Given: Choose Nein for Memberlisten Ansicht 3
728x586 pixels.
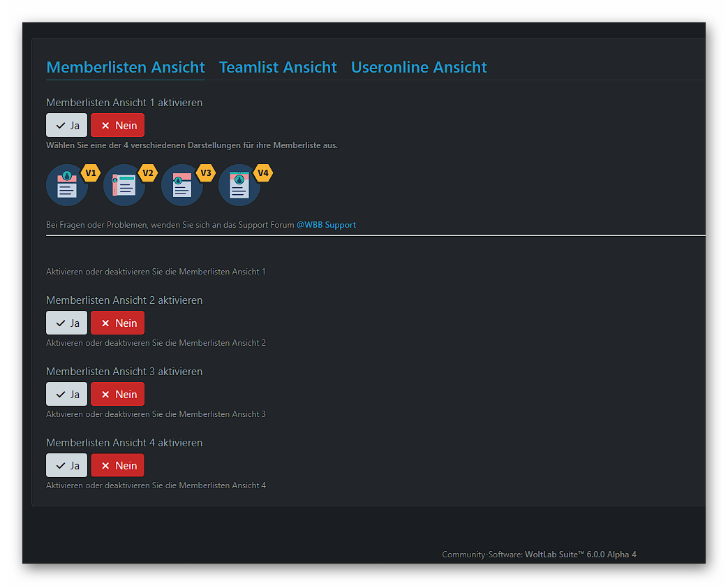Looking at the screenshot, I should 118,395.
